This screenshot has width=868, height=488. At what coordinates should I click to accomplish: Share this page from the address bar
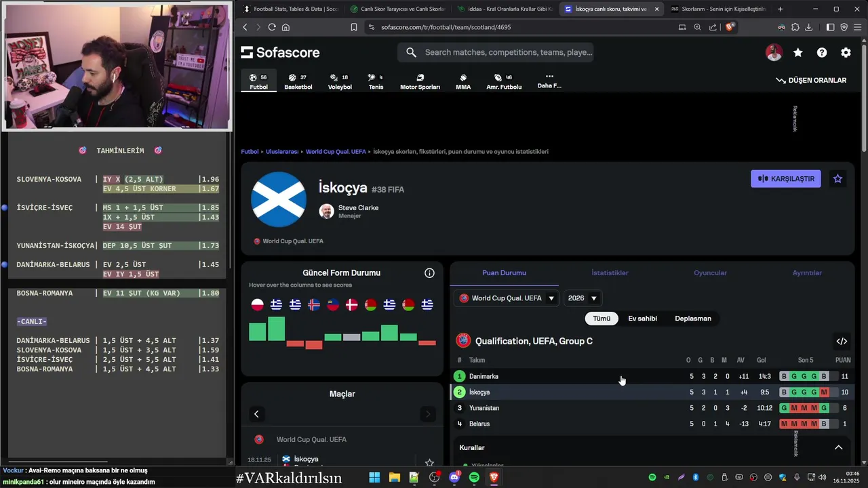pos(713,27)
